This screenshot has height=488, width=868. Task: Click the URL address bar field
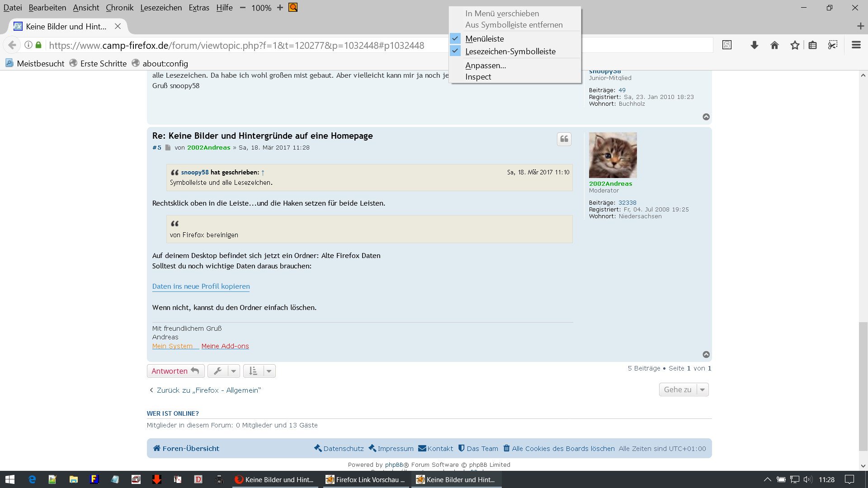point(236,45)
